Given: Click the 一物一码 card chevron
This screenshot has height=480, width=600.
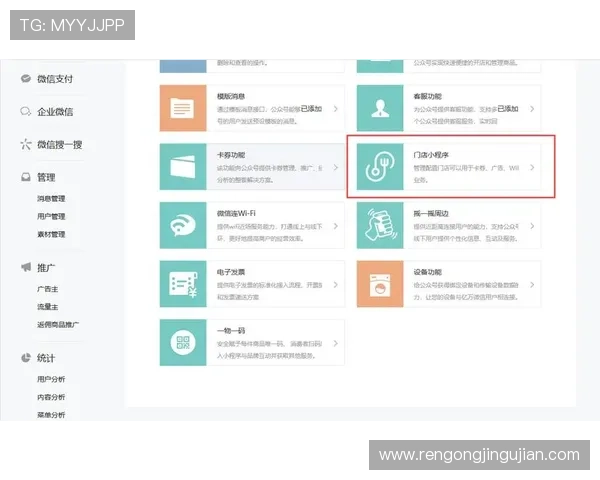Looking at the screenshot, I should (336, 343).
